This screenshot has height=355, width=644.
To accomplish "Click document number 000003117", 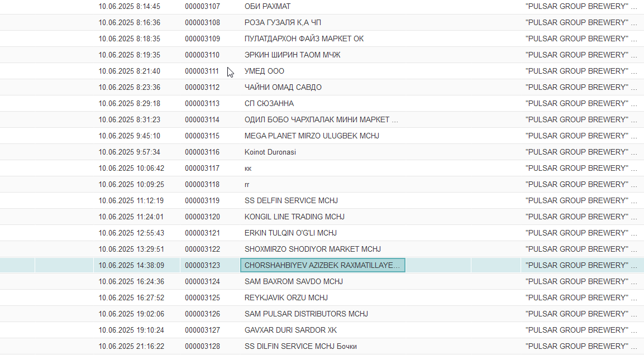I will tap(202, 168).
